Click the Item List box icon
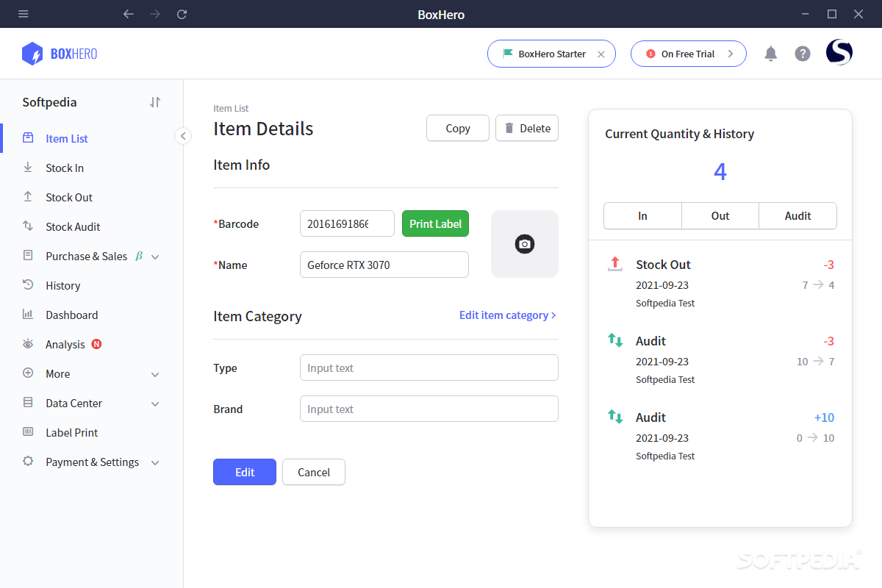The width and height of the screenshot is (882, 588). tap(28, 137)
